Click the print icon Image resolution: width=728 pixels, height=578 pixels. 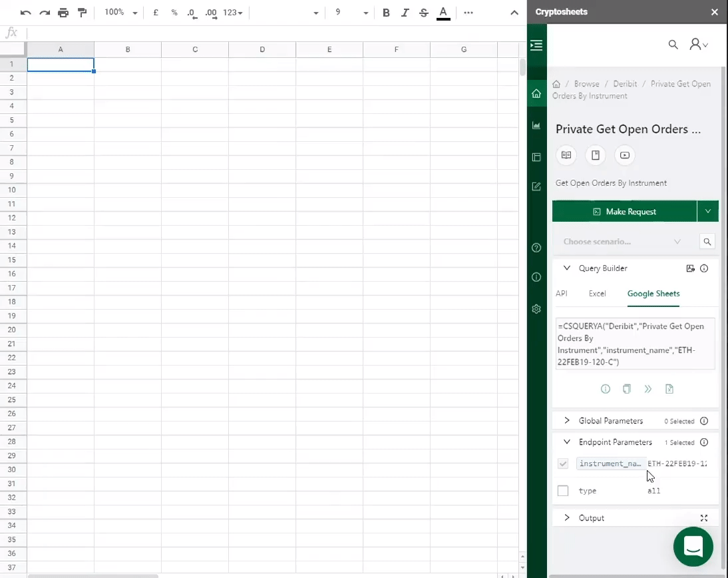[63, 13]
